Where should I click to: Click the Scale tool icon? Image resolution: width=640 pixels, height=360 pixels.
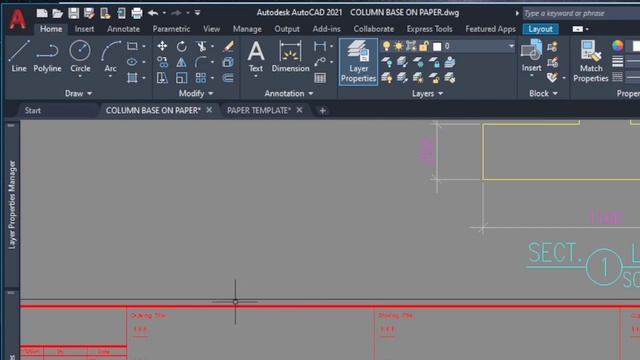tap(182, 78)
